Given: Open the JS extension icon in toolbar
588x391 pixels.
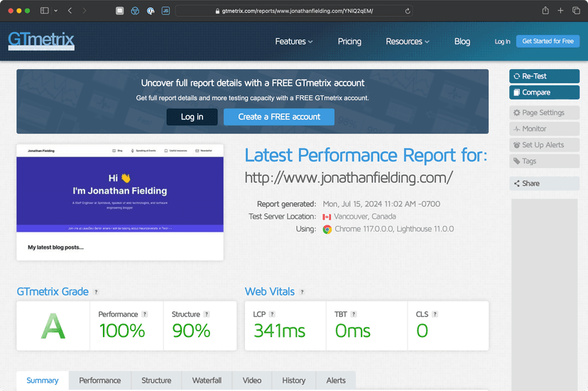Looking at the screenshot, I should (x=165, y=11).
